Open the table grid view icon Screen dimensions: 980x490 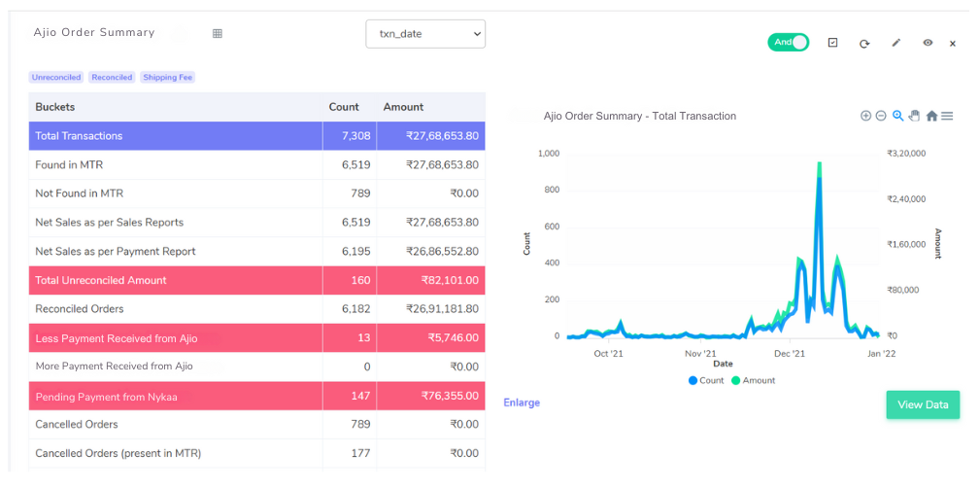(218, 34)
